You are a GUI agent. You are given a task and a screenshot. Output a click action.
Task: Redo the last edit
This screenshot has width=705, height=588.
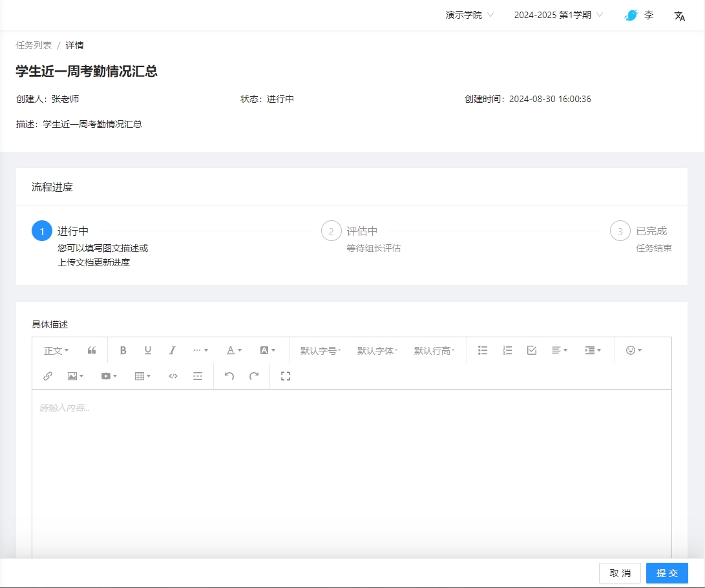254,376
